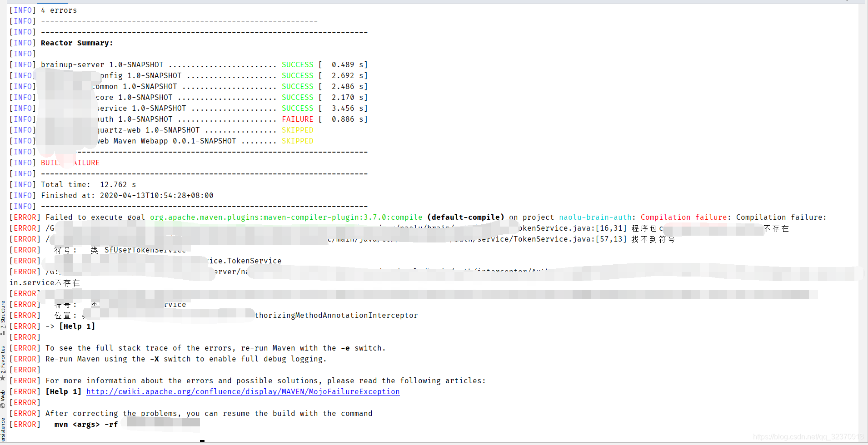Click the red 'Compilation failure' text
868x445 pixels.
pyautogui.click(x=684, y=217)
